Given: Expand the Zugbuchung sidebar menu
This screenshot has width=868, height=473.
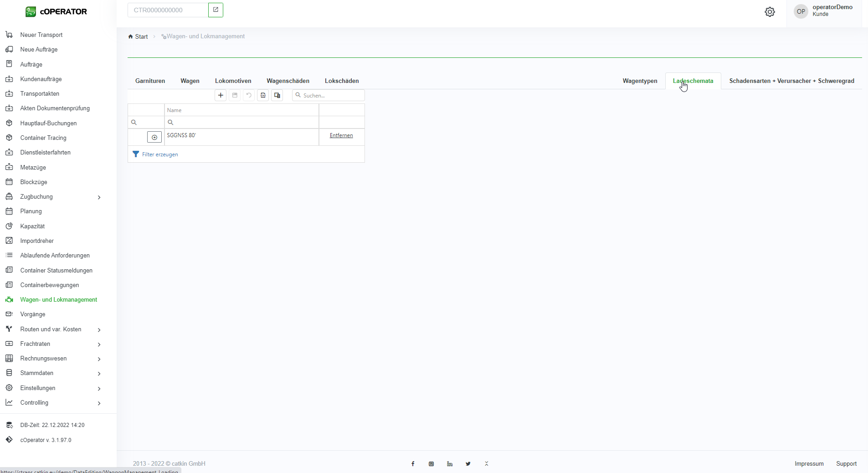Looking at the screenshot, I should tap(99, 197).
